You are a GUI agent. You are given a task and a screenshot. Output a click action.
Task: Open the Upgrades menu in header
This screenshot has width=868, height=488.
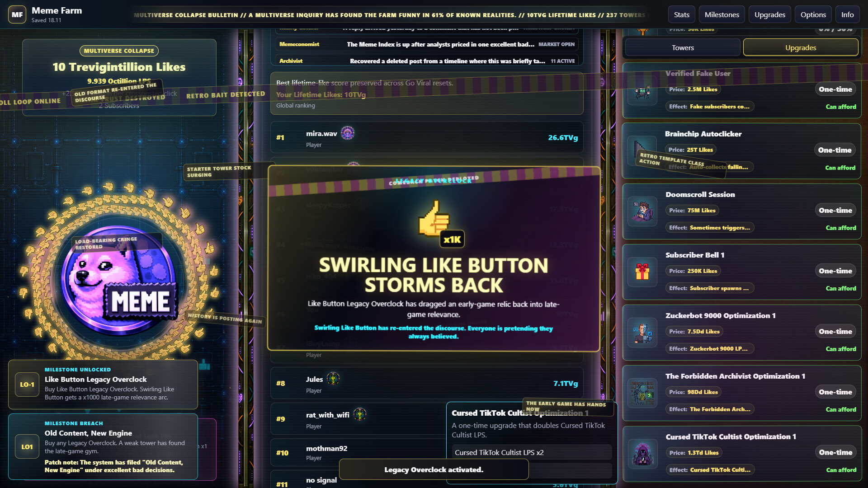click(770, 15)
